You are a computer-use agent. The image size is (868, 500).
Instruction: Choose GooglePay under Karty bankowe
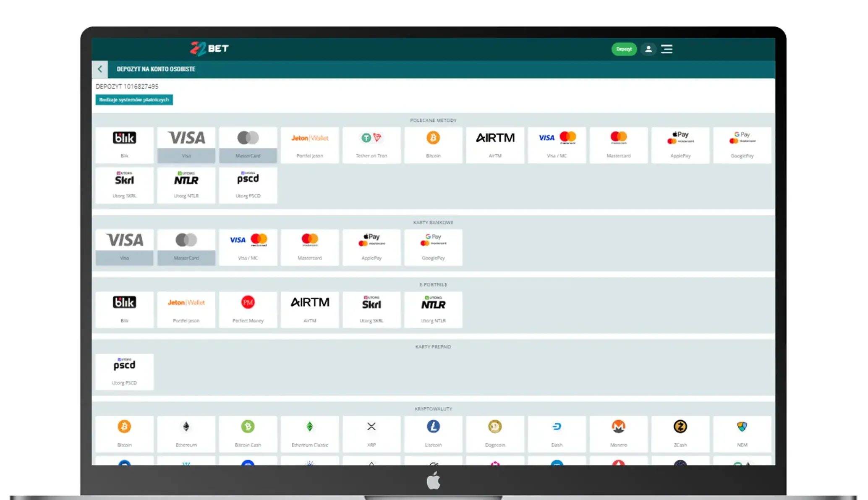click(433, 247)
